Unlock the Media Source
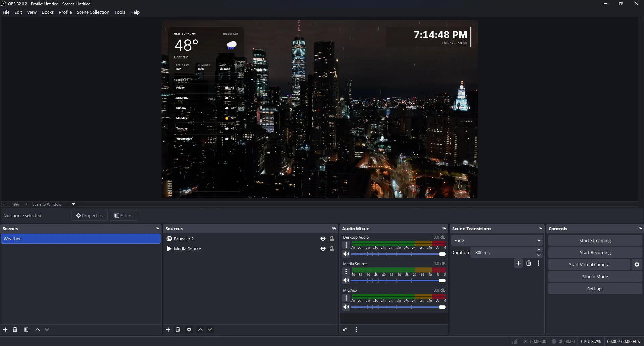Viewport: 644px width, 346px height. pyautogui.click(x=332, y=249)
